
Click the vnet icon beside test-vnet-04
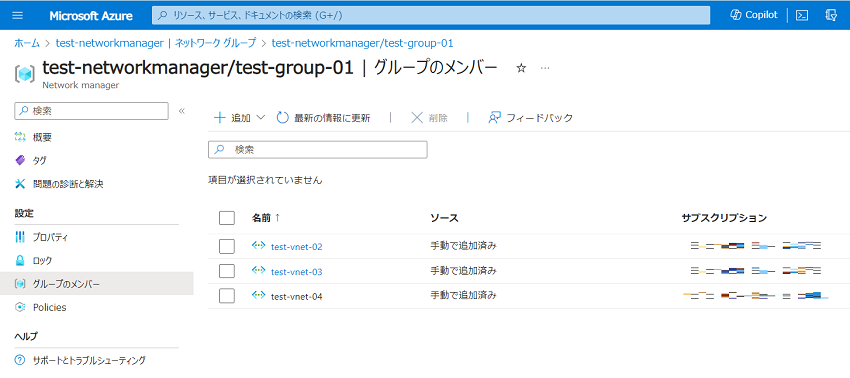pos(258,296)
